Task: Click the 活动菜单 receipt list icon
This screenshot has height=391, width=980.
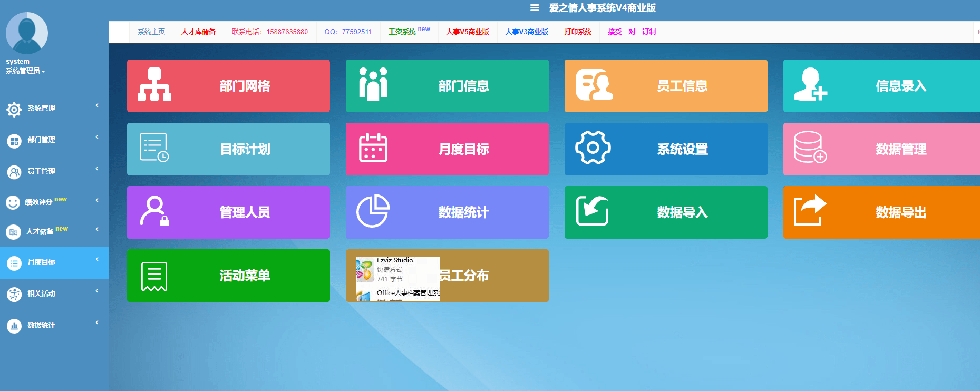Action: click(154, 276)
